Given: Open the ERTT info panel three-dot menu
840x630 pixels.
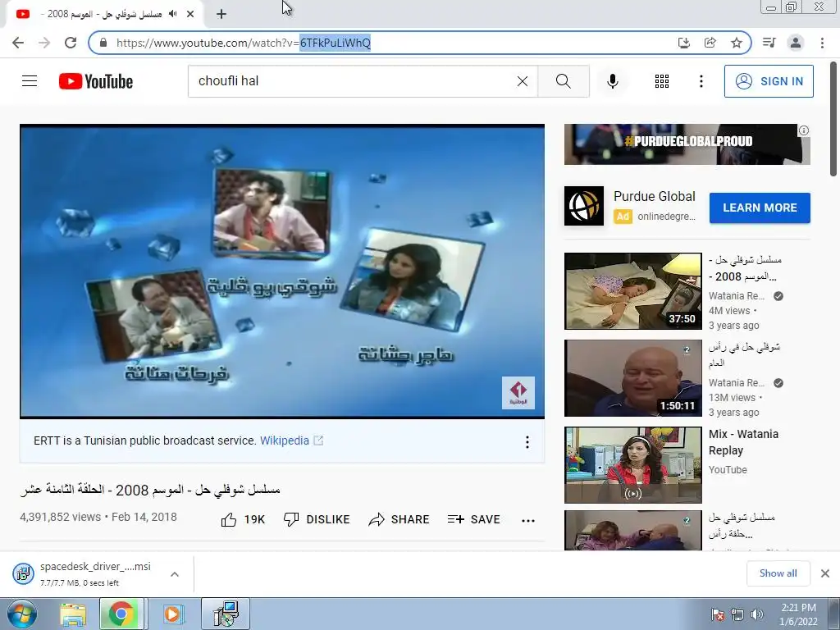Looking at the screenshot, I should tap(527, 441).
